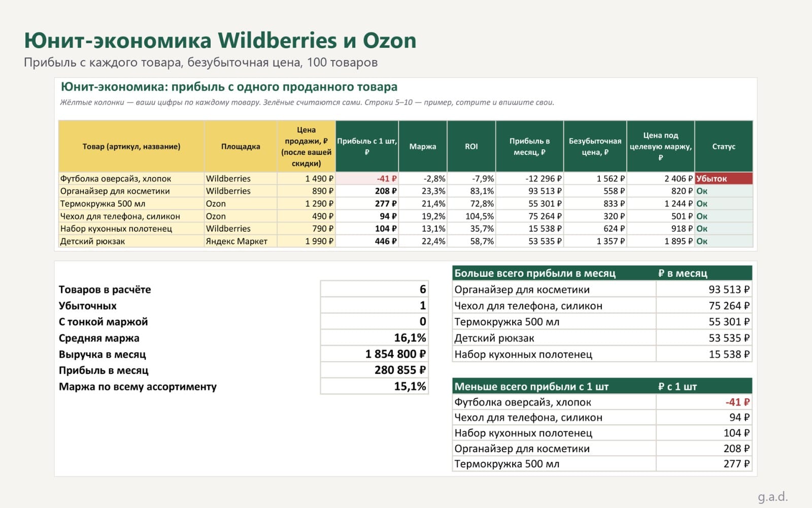Select the red '-41 ₽' in lowest-profit list
The width and height of the screenshot is (812, 508).
[x=704, y=402]
